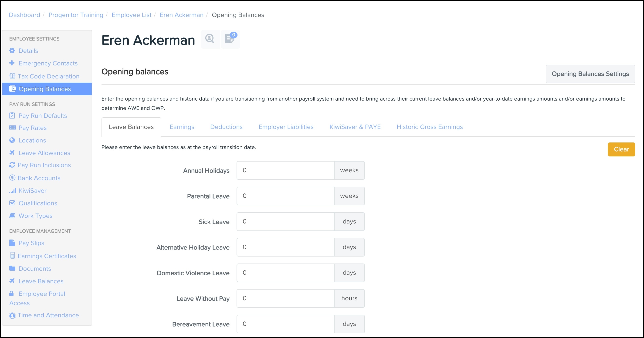Click the Details gear icon
644x338 pixels.
[x=12, y=51]
